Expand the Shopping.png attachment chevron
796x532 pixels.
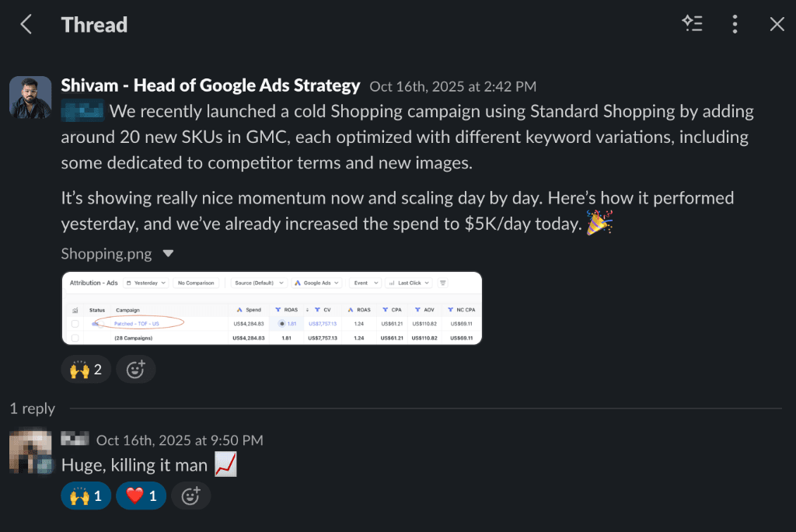[x=166, y=253]
